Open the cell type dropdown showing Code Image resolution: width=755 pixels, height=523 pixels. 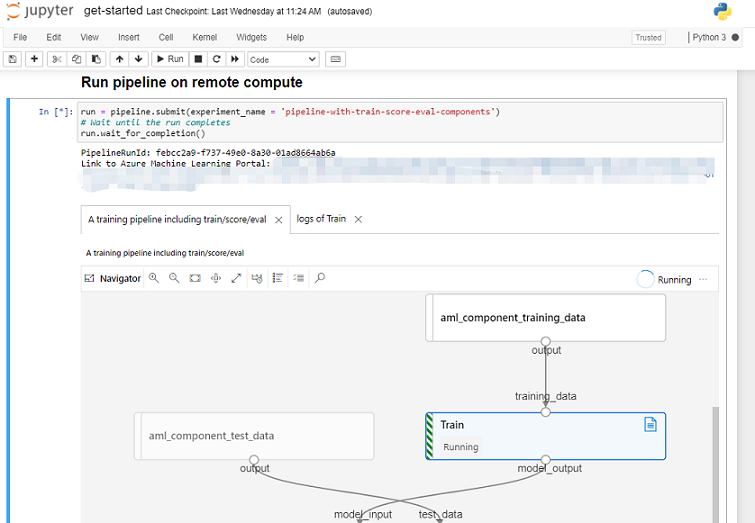coord(283,60)
